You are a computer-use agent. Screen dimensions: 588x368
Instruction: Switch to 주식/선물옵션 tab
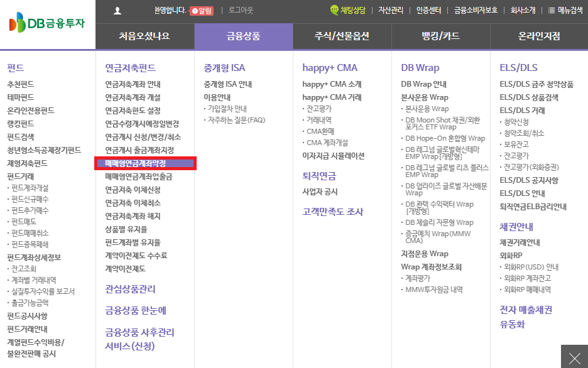pyautogui.click(x=342, y=36)
